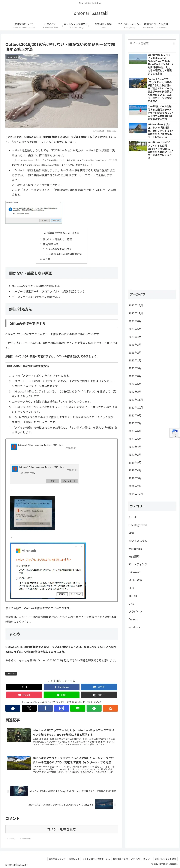Click chevron on WP-Members card
The width and height of the screenshot is (180, 868).
[173, 131]
